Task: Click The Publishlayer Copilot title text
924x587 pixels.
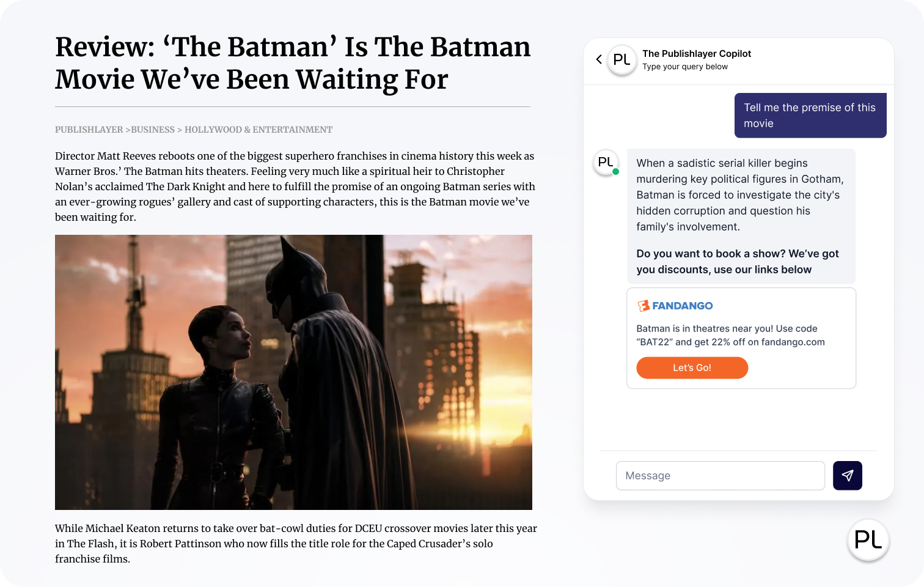Action: (697, 54)
